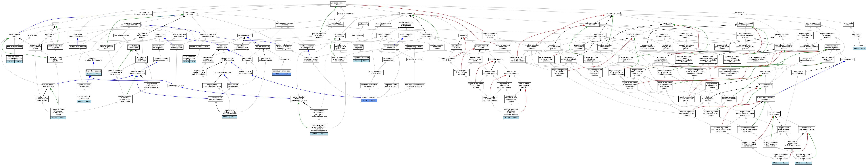The width and height of the screenshot is (868, 166).
Task: Click 'non-membrane-bounded organelle assembly' node
Action: point(414,86)
